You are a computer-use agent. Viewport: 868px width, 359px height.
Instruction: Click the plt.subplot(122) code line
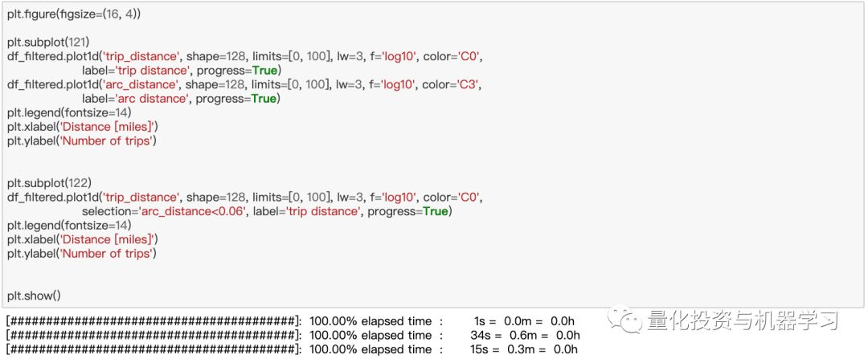49,183
